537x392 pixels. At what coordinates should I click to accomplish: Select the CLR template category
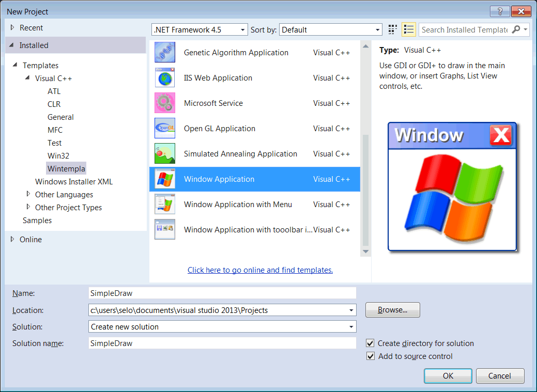click(x=54, y=104)
